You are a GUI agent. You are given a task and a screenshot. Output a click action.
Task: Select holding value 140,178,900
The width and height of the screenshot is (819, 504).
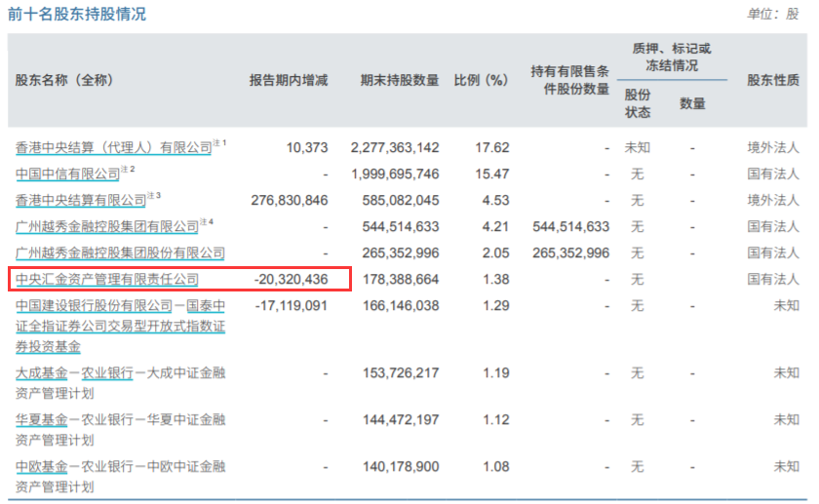(x=401, y=466)
